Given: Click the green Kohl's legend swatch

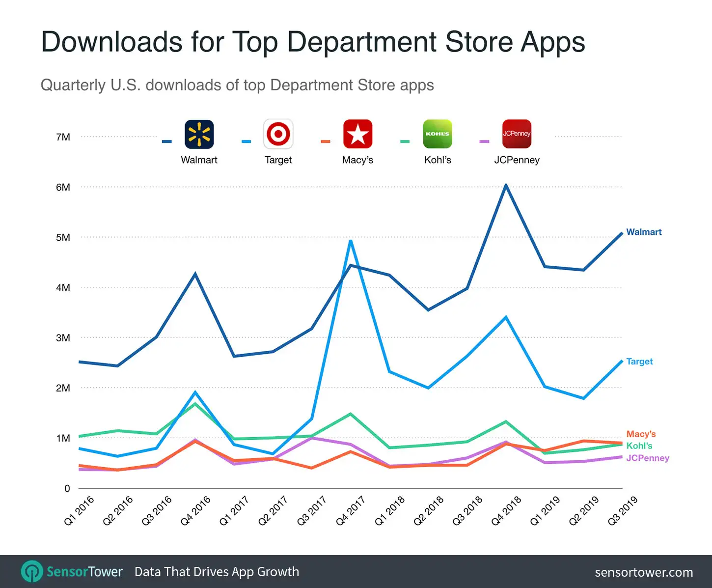Looking at the screenshot, I should (405, 141).
